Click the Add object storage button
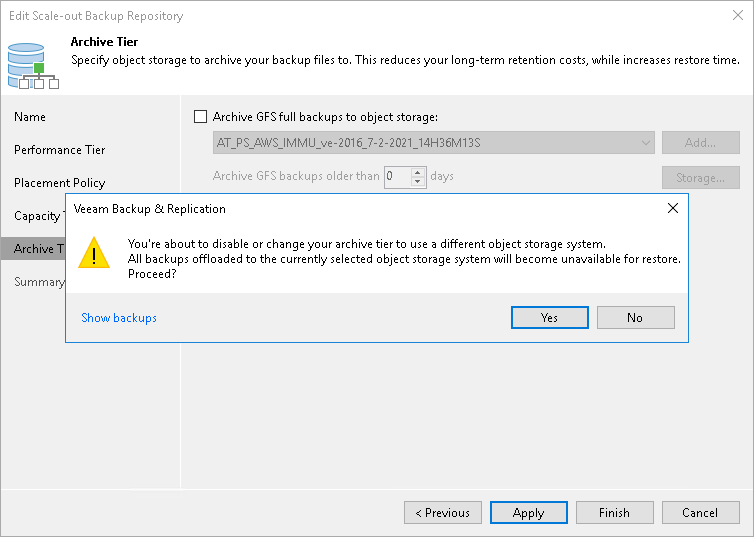754x537 pixels. [x=700, y=143]
